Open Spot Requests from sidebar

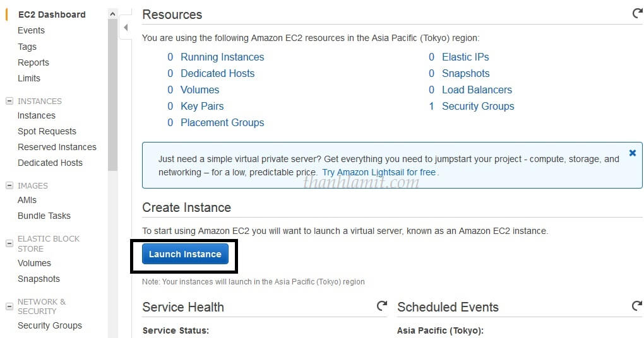coord(47,131)
